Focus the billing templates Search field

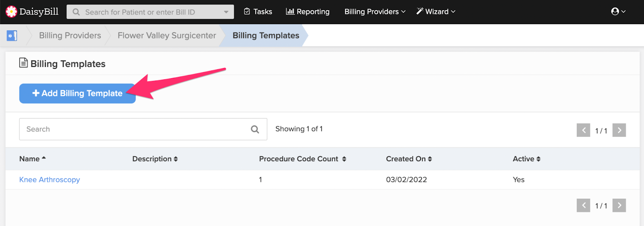pyautogui.click(x=143, y=129)
